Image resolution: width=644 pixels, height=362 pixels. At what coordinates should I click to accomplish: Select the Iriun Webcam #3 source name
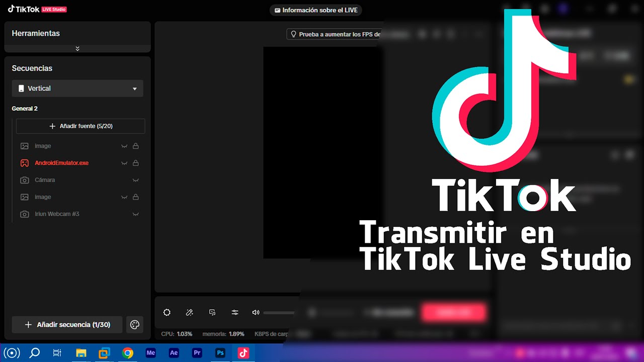point(57,214)
